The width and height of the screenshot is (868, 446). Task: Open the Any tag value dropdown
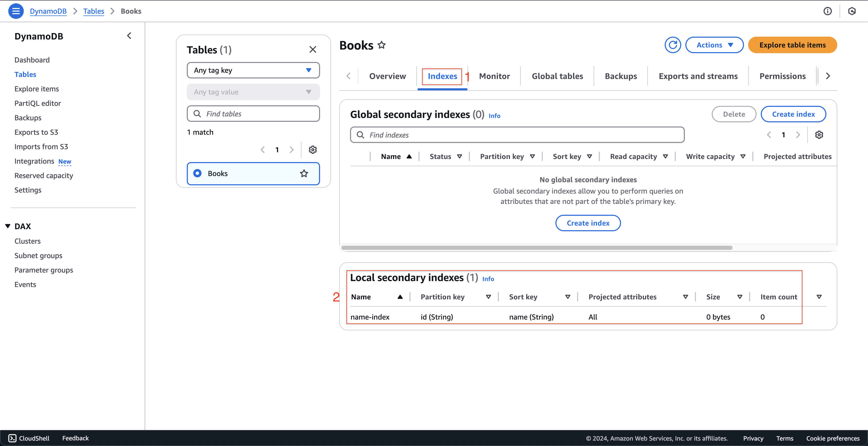[253, 92]
